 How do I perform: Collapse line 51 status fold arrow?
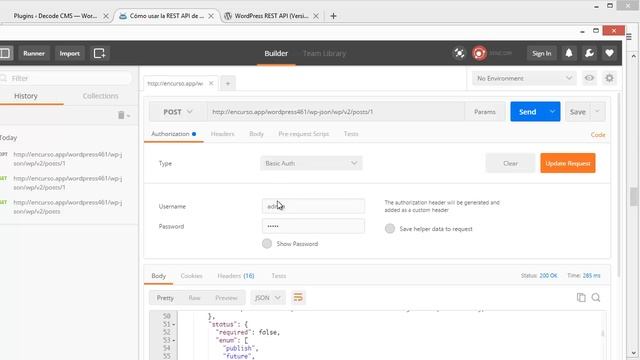(x=174, y=324)
